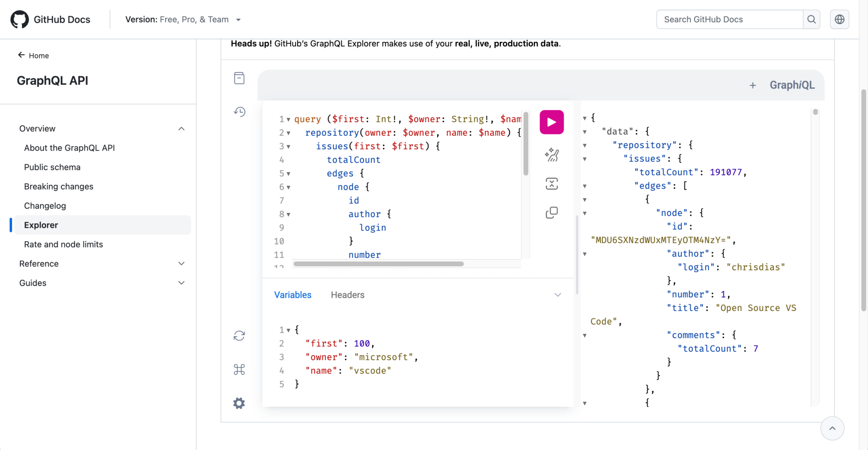
Task: Open GraphiQL settings gear icon
Action: tap(239, 403)
